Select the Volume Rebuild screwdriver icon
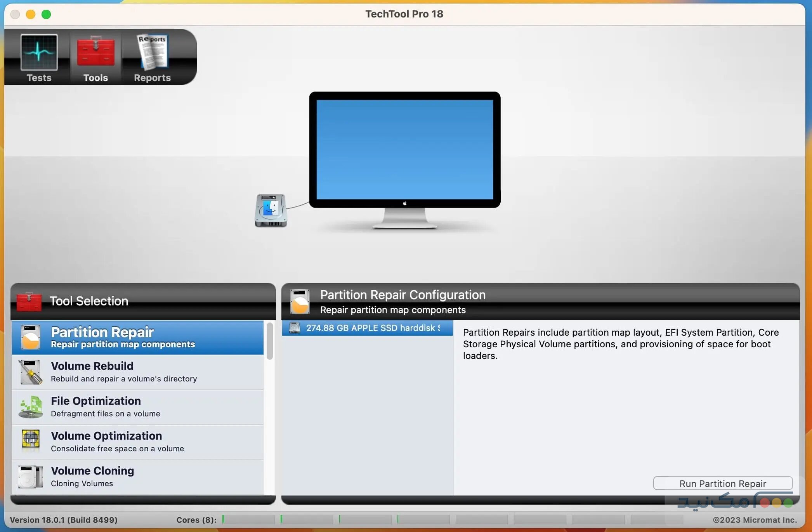Image resolution: width=812 pixels, height=532 pixels. click(30, 371)
